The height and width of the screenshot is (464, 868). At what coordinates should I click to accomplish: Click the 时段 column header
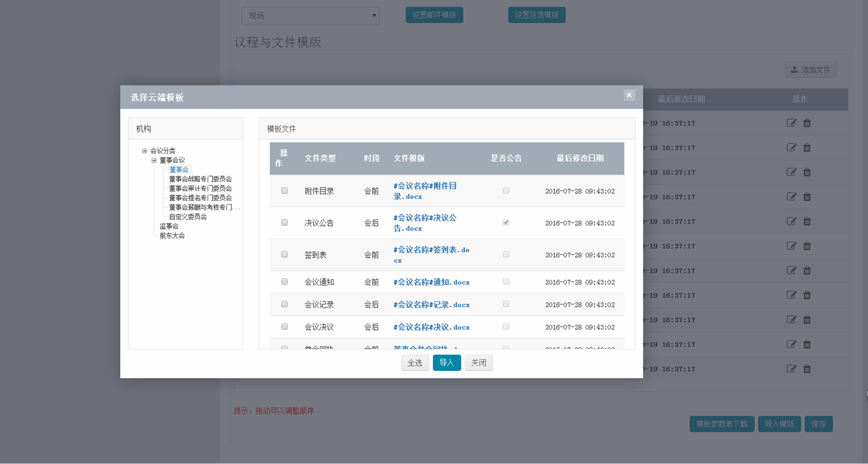[x=372, y=158]
